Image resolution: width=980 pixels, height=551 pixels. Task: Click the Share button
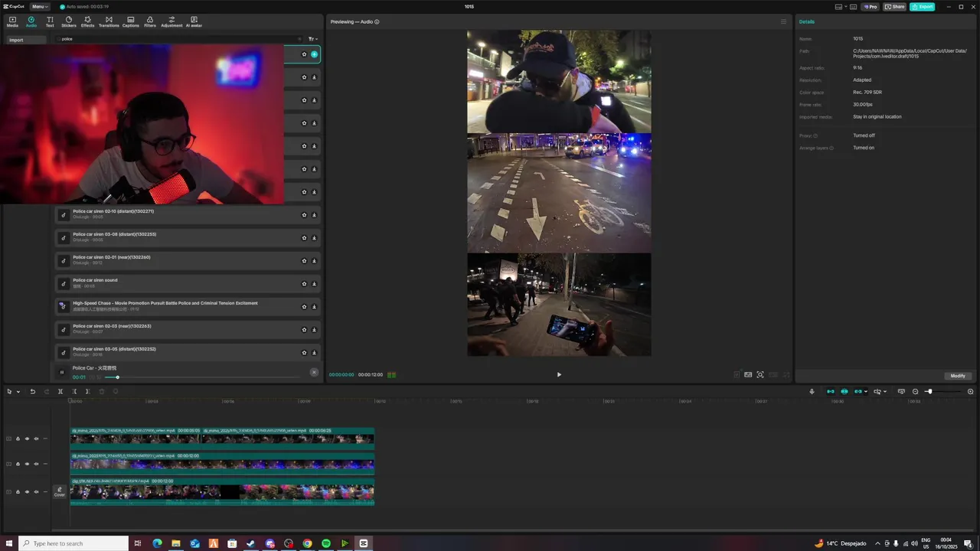[x=894, y=6]
